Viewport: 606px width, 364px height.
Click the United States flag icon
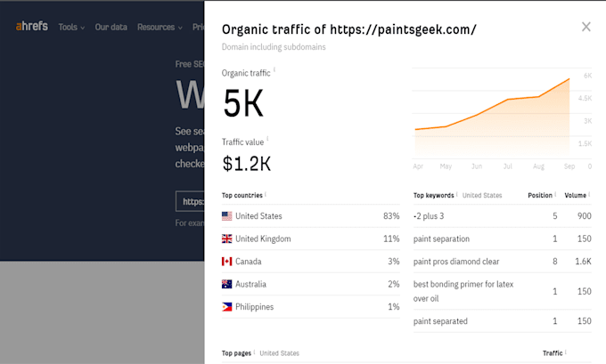(227, 215)
